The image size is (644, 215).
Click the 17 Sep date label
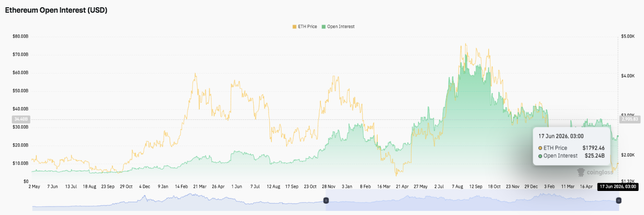[291, 186]
